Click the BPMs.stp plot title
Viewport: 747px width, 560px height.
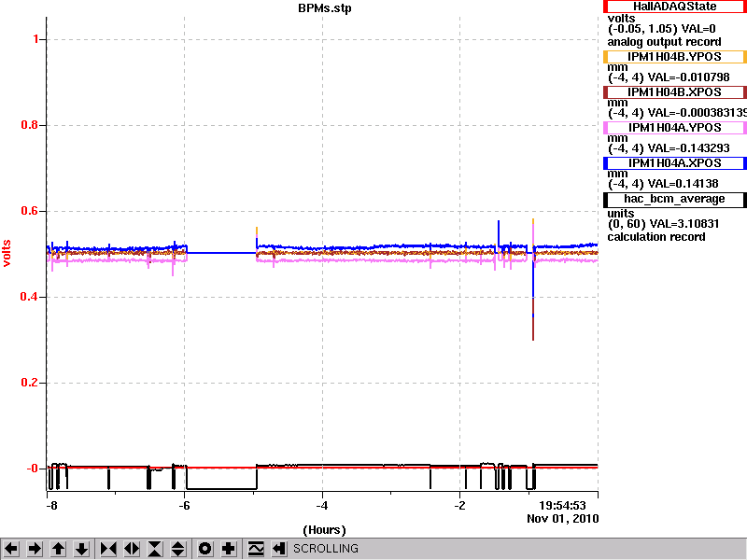pyautogui.click(x=325, y=8)
